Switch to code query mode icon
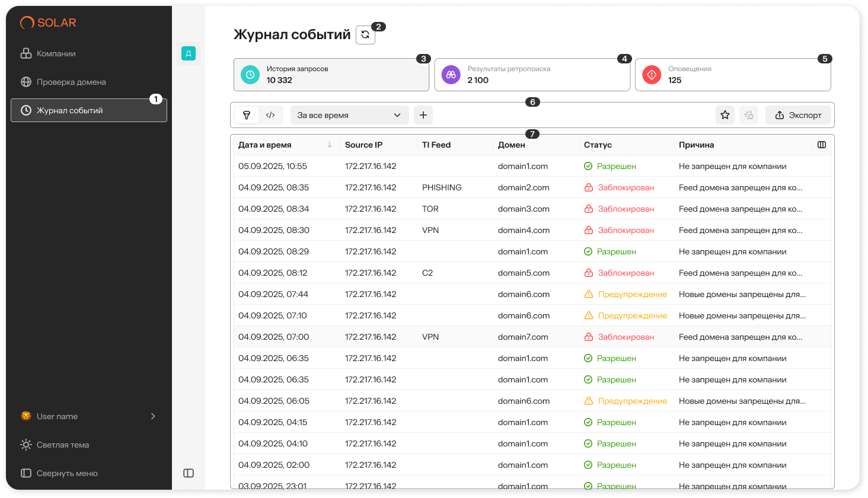The image size is (868, 498). [270, 115]
